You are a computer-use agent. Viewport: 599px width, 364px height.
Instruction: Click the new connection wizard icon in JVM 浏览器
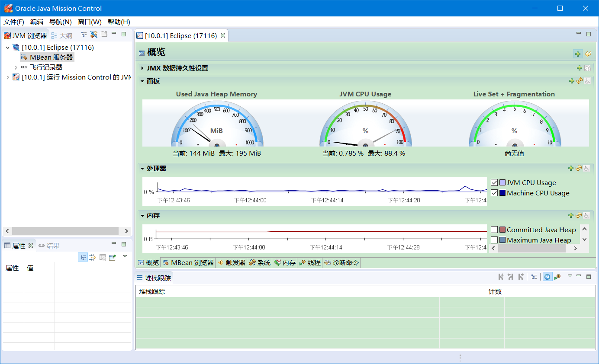pyautogui.click(x=94, y=35)
